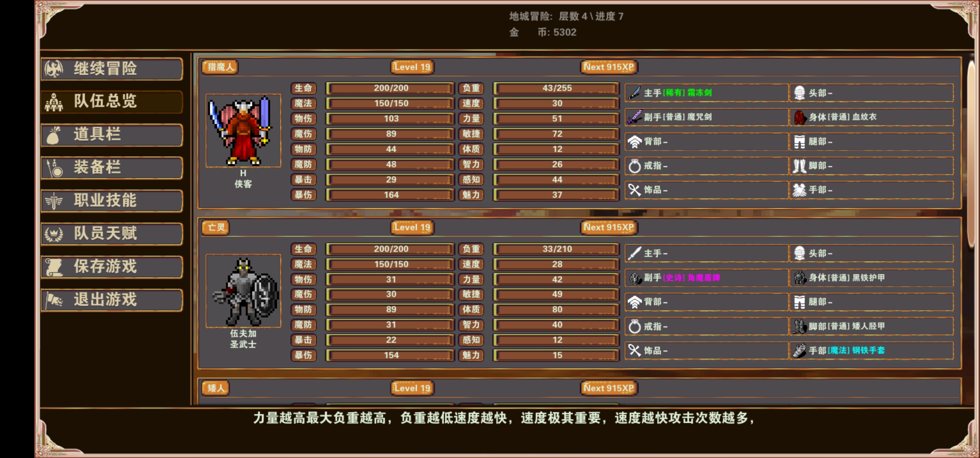Click the accessory icon in 猎魔人 饰品 slot
980x458 pixels.
(635, 190)
